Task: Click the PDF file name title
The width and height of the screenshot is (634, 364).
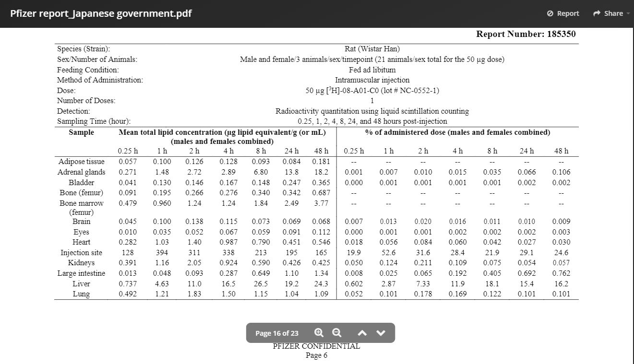Action: click(101, 13)
